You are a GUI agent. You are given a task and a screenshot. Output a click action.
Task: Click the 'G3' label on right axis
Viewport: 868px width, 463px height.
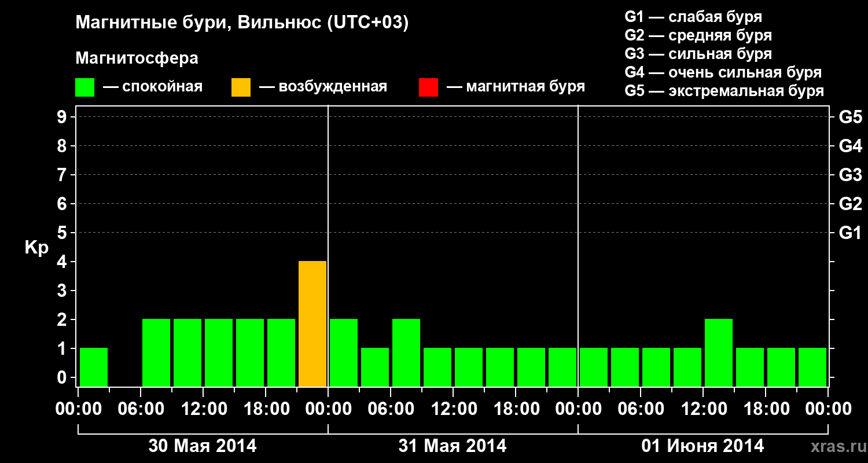click(x=850, y=175)
